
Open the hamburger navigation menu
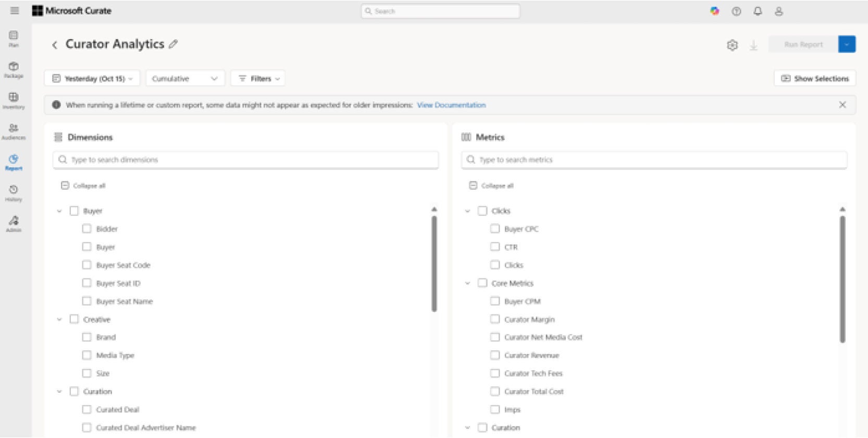(15, 10)
